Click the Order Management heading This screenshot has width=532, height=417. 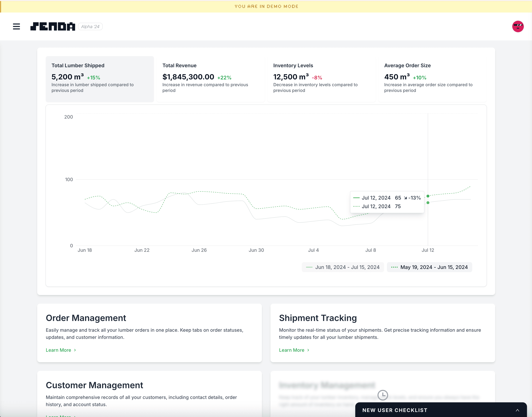(86, 318)
